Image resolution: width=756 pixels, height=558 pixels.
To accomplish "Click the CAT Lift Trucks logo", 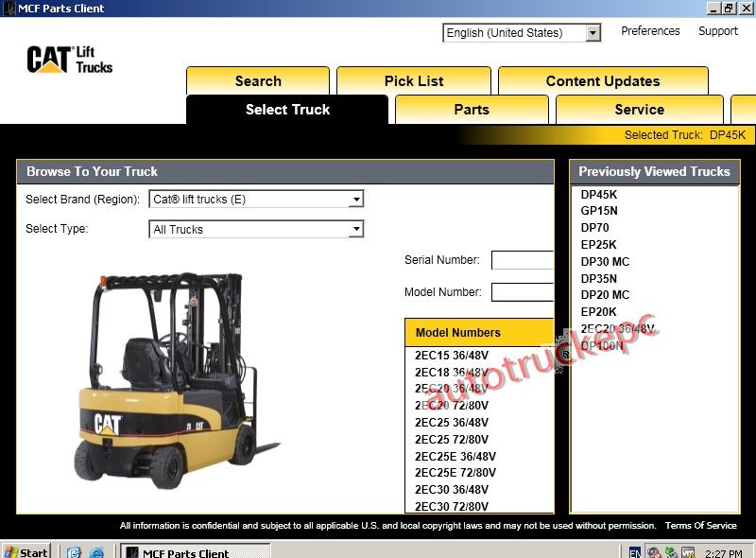I will tap(69, 60).
